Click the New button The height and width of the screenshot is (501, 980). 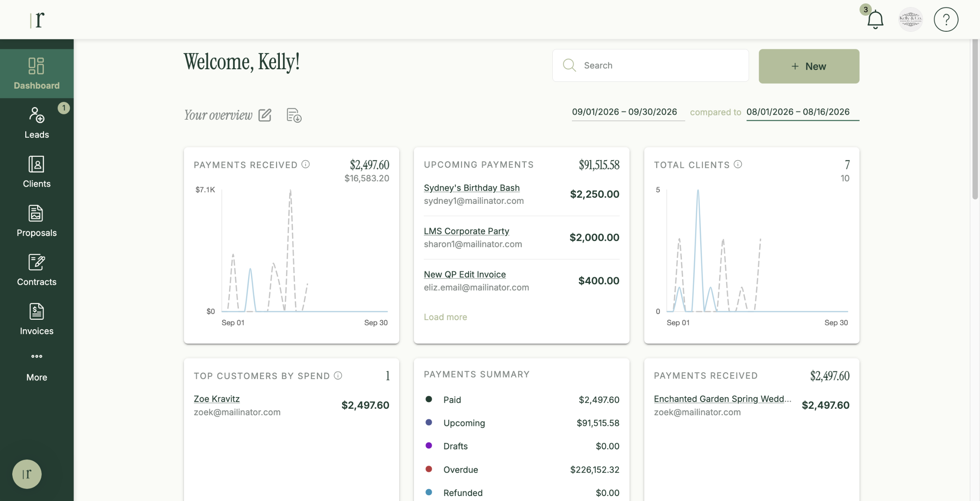tap(809, 66)
